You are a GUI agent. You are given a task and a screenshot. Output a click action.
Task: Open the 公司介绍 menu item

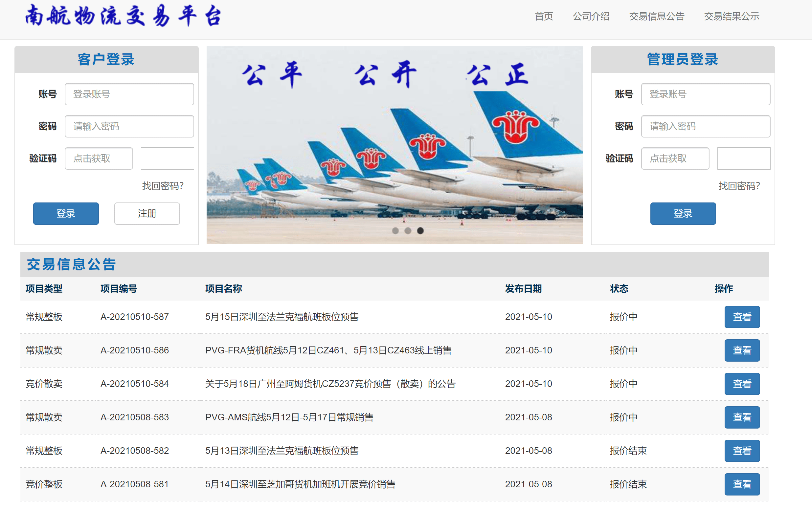591,16
